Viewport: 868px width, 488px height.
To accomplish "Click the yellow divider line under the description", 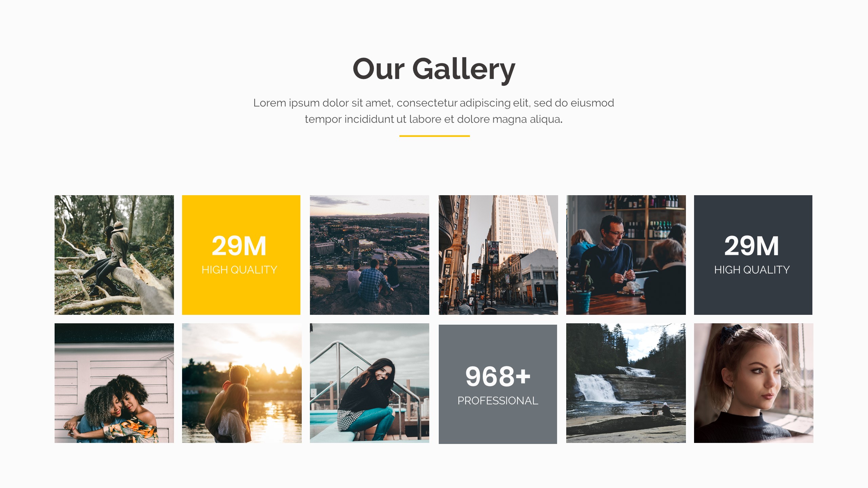I will tap(434, 136).
